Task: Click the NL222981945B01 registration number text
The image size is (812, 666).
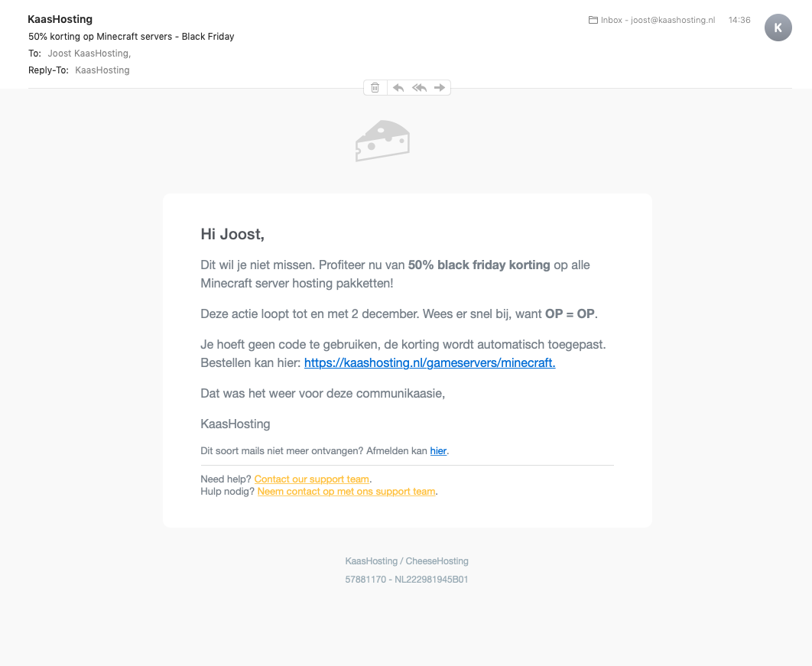Action: 431,580
